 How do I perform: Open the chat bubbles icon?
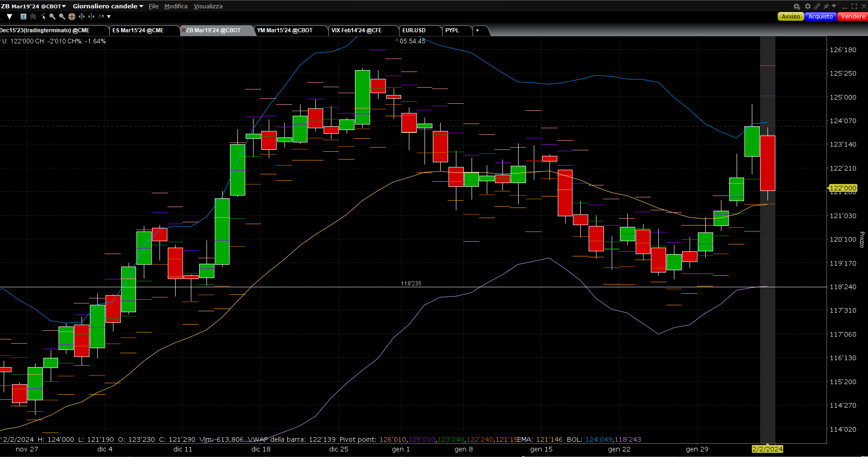797,6
